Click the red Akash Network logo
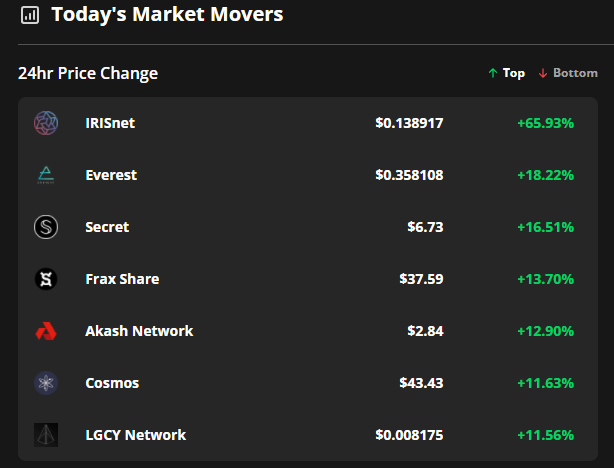The image size is (614, 468). click(x=46, y=331)
